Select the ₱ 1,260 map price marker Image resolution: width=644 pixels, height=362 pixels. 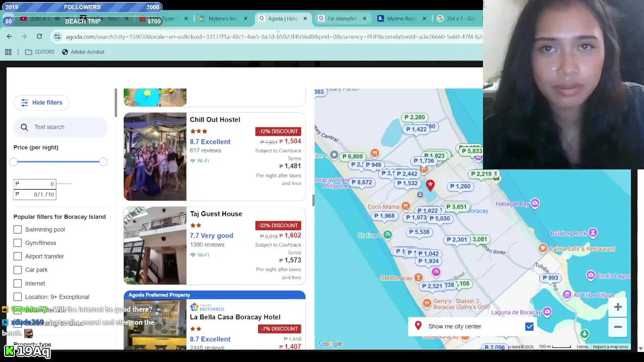(x=460, y=187)
